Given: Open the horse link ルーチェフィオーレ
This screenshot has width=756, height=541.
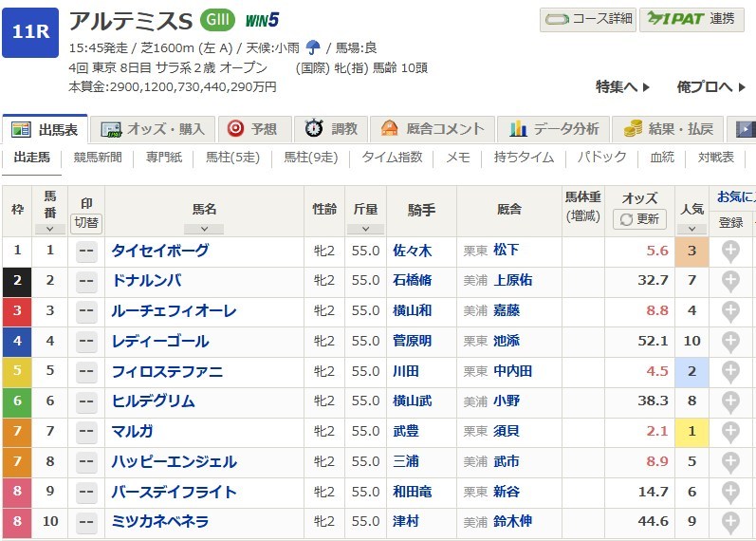Looking at the screenshot, I should [x=174, y=311].
